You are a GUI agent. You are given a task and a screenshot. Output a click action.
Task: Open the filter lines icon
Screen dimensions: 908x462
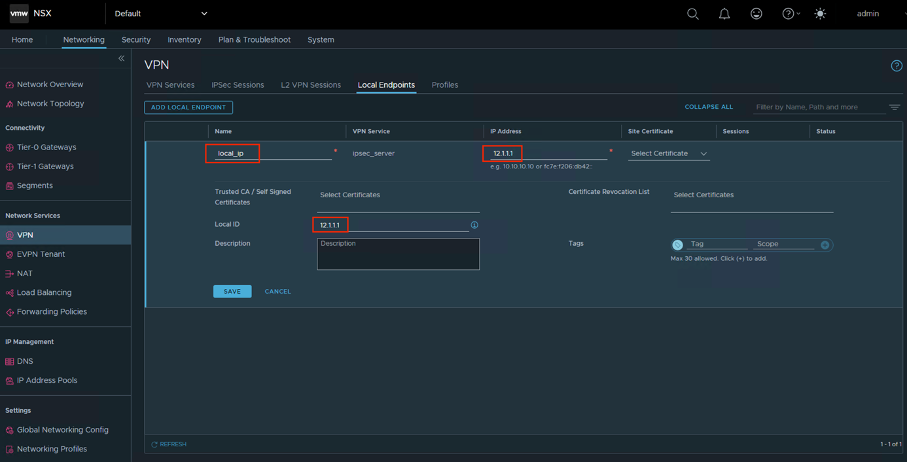pos(894,107)
